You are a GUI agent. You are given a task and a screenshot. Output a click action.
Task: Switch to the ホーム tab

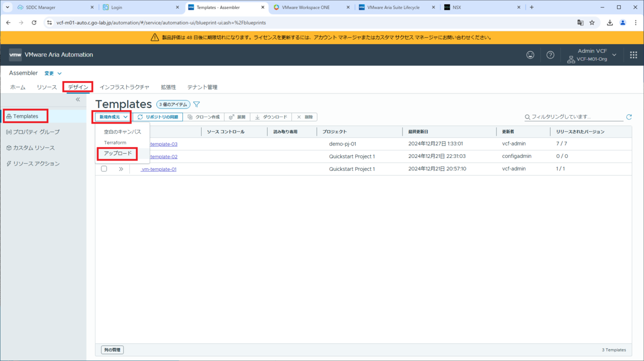tap(18, 87)
